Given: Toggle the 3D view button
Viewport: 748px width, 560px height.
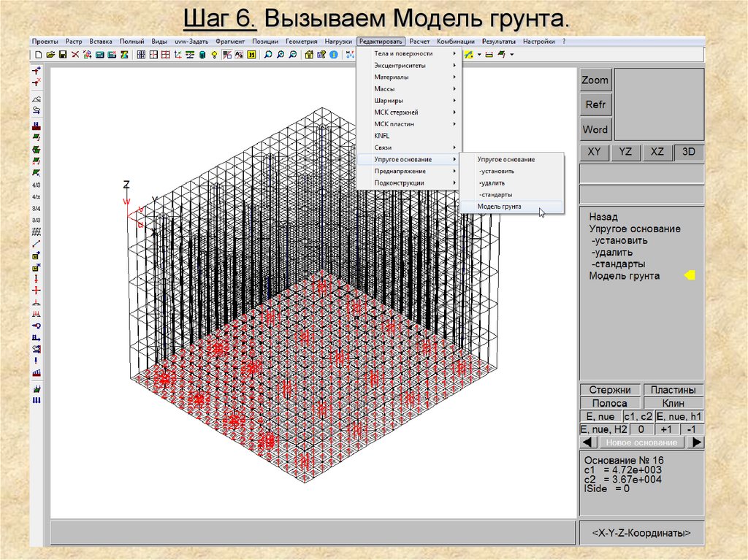Looking at the screenshot, I should coord(688,152).
